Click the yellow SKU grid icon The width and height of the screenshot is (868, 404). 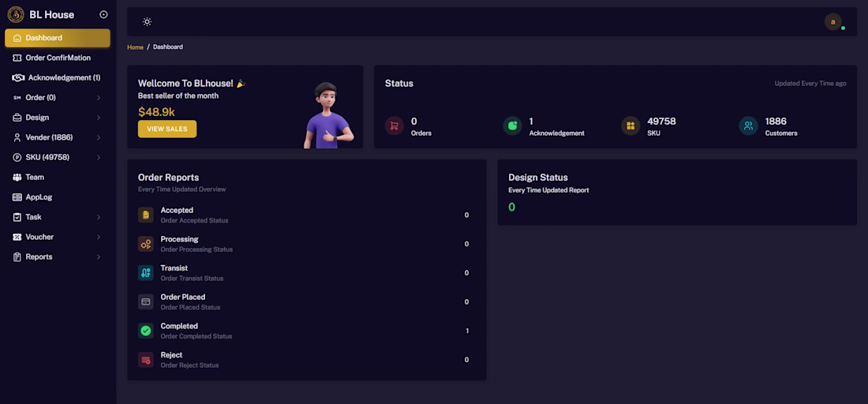click(630, 125)
